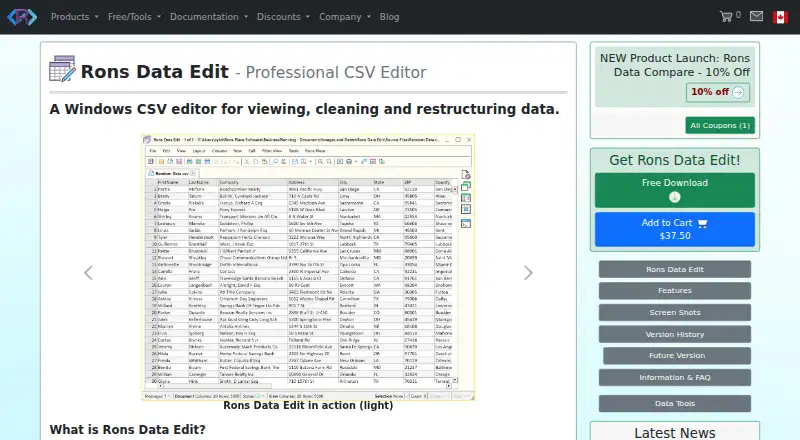This screenshot has width=800, height=440.
Task: Open the Rons Data Edit sidebar button
Action: pos(674,270)
